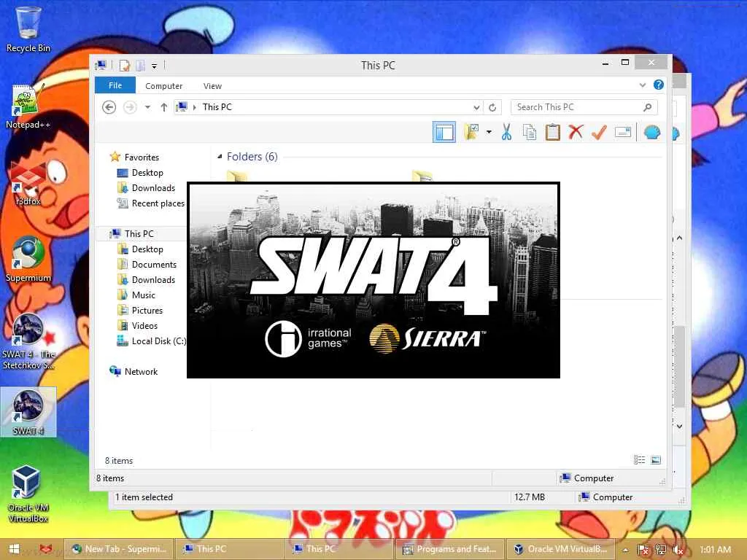747x560 pixels.
Task: Click the muted volume tray icon
Action: click(678, 550)
